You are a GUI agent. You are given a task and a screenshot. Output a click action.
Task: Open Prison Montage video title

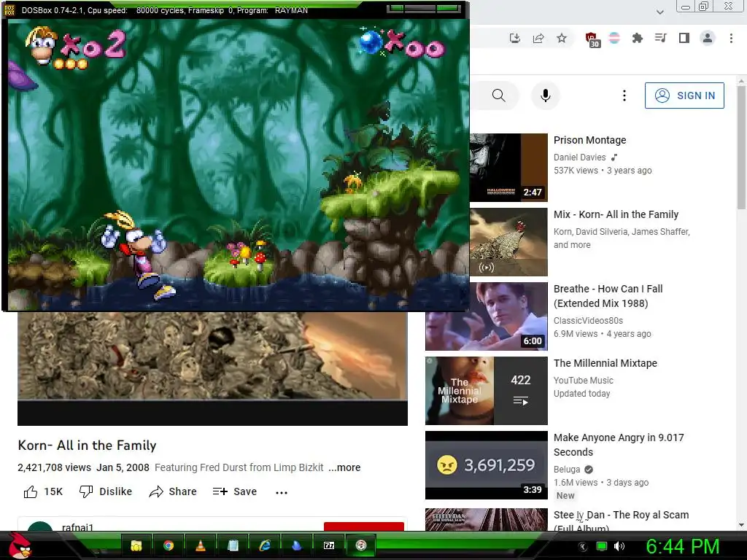[589, 140]
